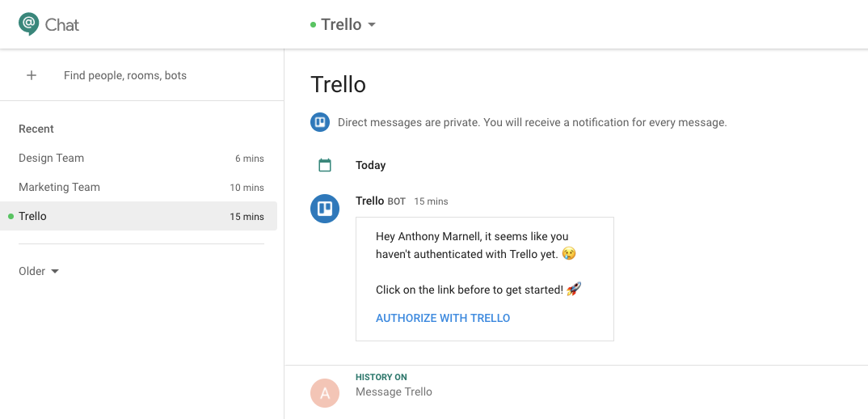Image resolution: width=868 pixels, height=419 pixels.
Task: Open the Trello bot avatar in the message
Action: (325, 209)
